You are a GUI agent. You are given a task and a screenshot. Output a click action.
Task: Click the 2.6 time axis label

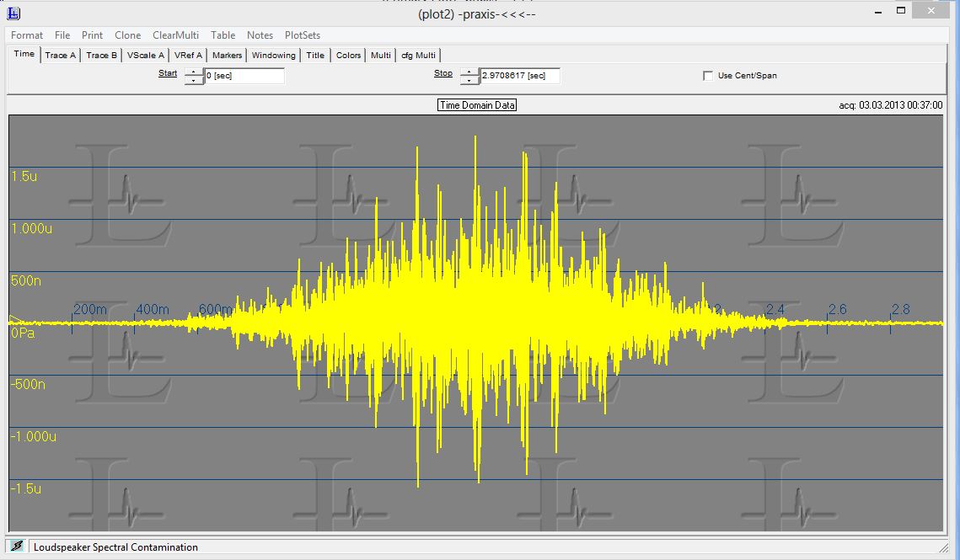coord(838,310)
